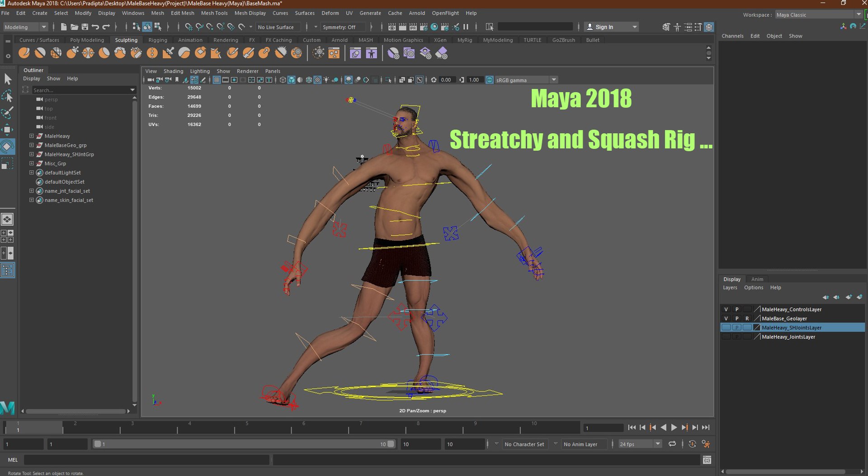Open the Symmetry: Off dropdown
The height and width of the screenshot is (476, 868).
coord(343,27)
